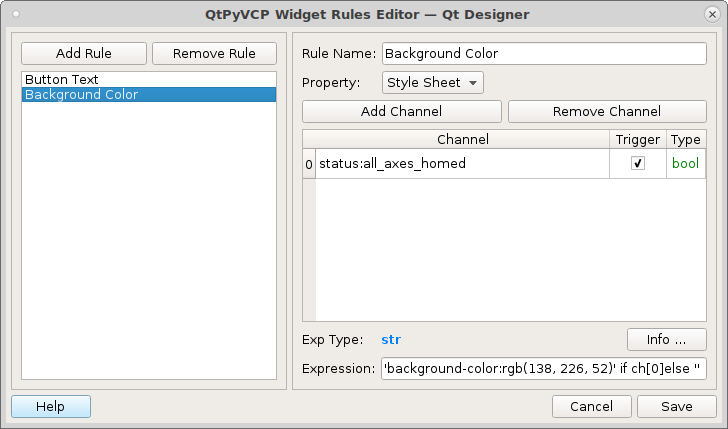Edit the Rule Name field

544,53
